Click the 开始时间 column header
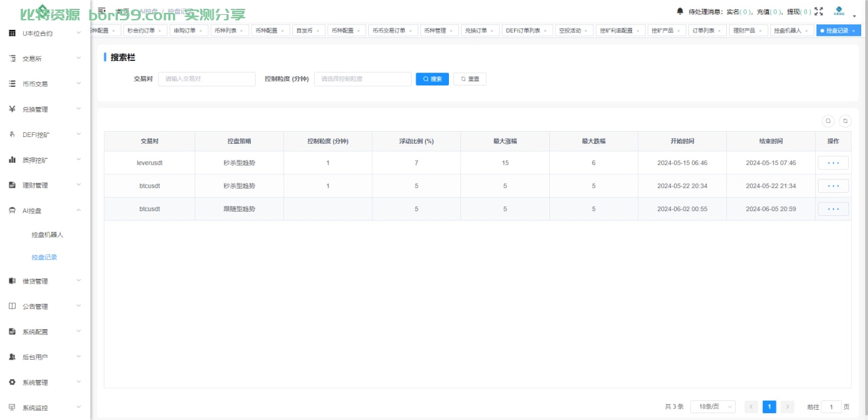The width and height of the screenshot is (868, 420). (682, 141)
